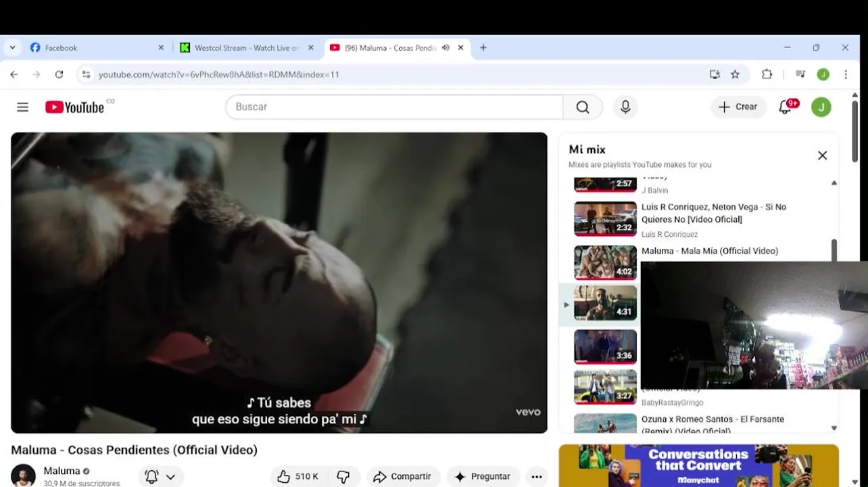Close the Mi mix playlist panel
868x487 pixels.
(x=822, y=156)
